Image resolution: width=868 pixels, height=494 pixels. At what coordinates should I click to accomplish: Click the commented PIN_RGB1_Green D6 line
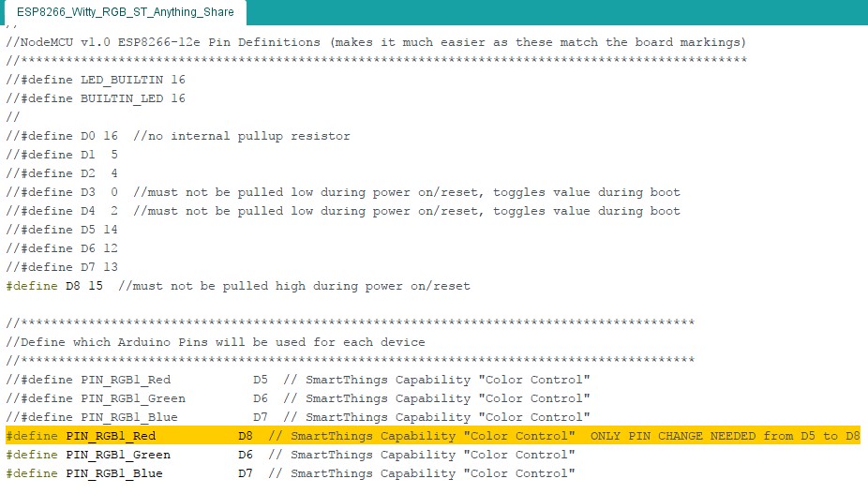(298, 398)
